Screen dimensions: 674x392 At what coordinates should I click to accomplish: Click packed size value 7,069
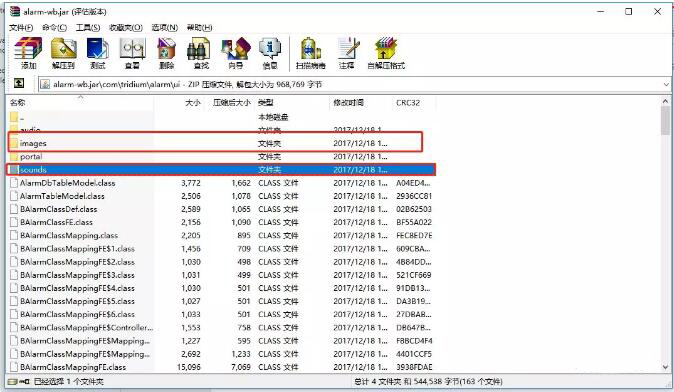click(241, 367)
